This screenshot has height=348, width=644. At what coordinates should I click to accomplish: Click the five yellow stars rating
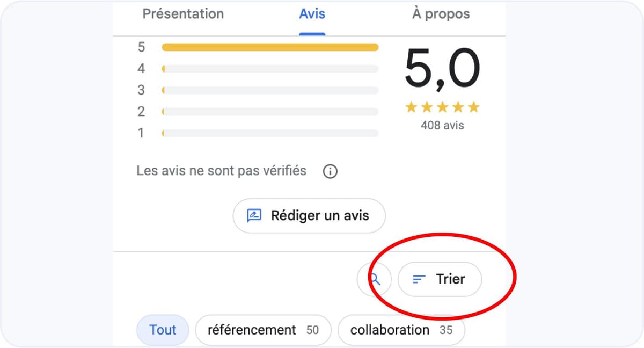coord(442,107)
